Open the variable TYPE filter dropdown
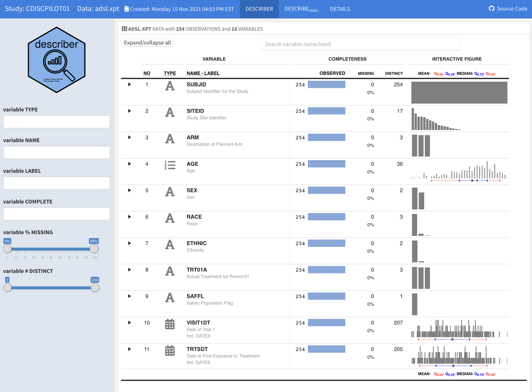The image size is (532, 392). click(x=56, y=122)
